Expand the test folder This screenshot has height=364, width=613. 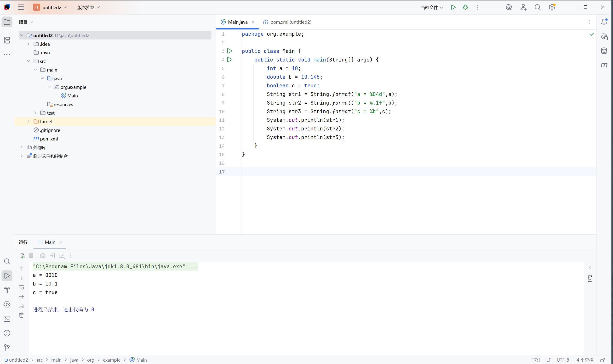pos(35,113)
